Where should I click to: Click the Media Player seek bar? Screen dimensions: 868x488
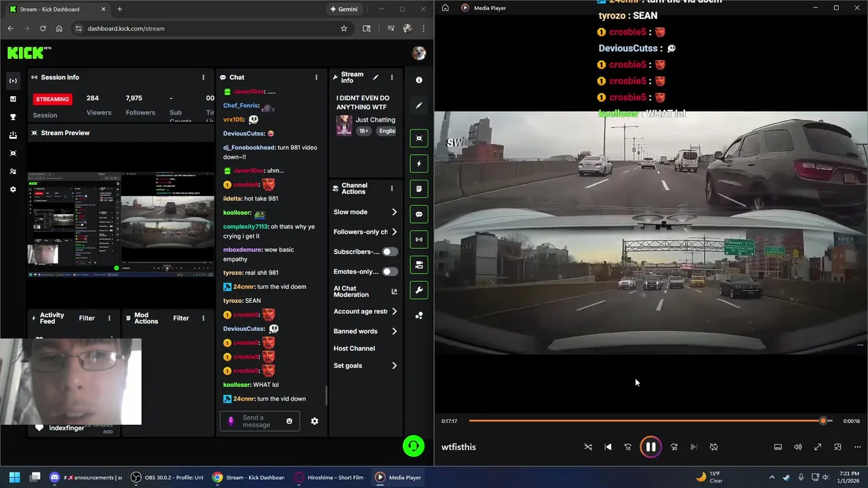[x=650, y=421]
